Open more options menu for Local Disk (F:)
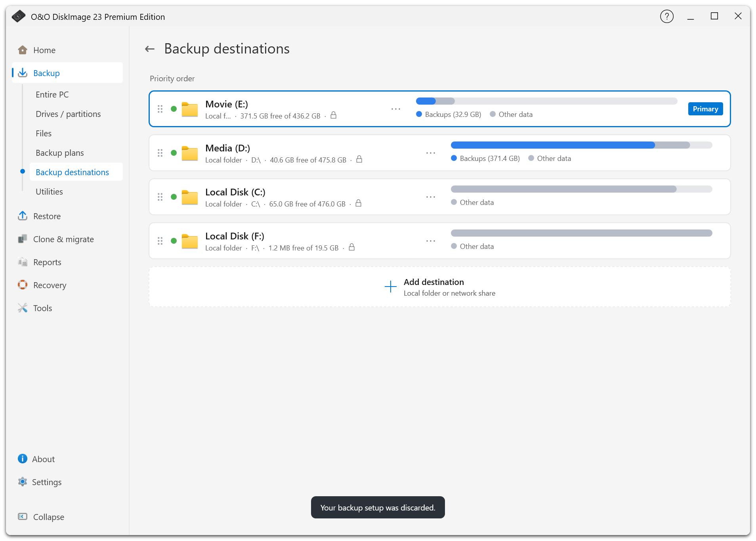 click(431, 241)
